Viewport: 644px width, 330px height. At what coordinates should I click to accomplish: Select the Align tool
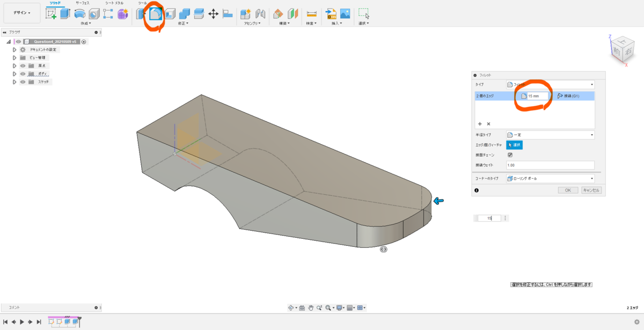coord(228,14)
